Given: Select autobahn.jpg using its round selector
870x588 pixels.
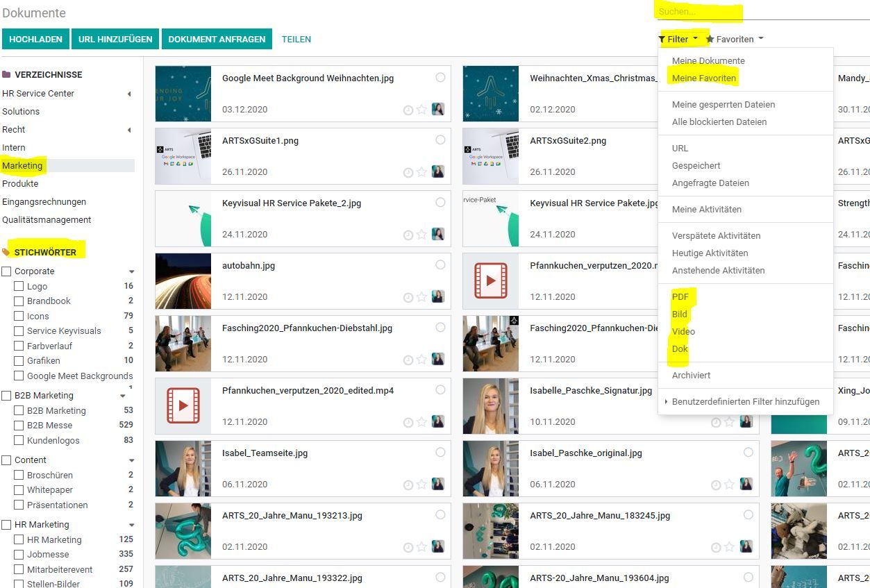Looking at the screenshot, I should tap(440, 264).
